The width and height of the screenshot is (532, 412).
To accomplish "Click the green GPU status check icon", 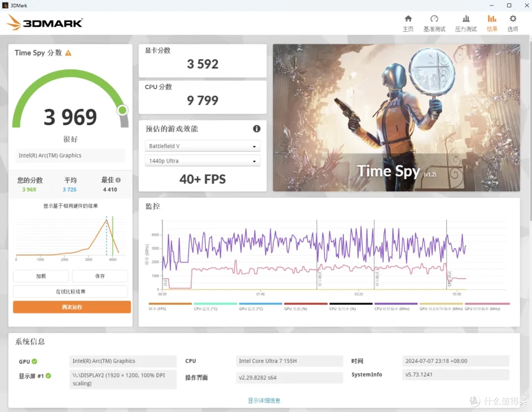I will pos(34,361).
